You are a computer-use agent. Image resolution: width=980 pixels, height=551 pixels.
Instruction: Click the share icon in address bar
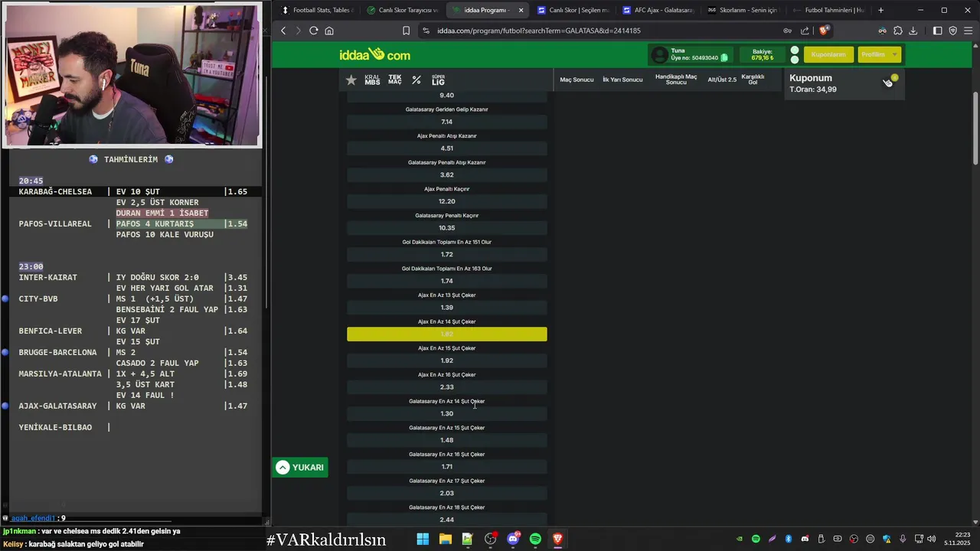coord(805,31)
